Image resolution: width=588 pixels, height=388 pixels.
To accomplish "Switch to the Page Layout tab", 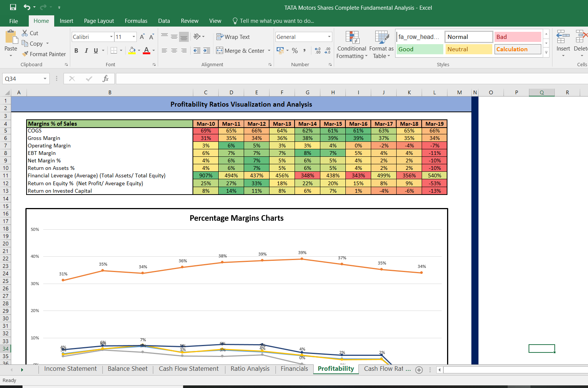I will pos(99,21).
